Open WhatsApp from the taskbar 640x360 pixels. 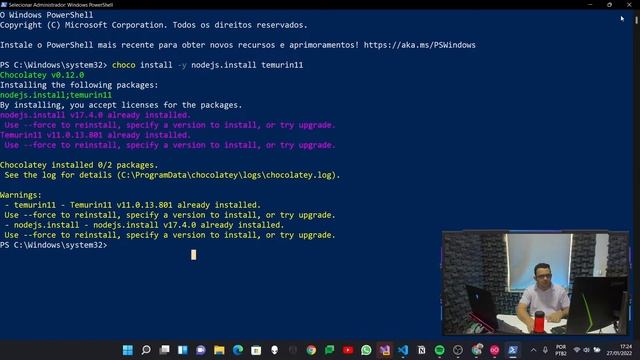tap(366, 350)
